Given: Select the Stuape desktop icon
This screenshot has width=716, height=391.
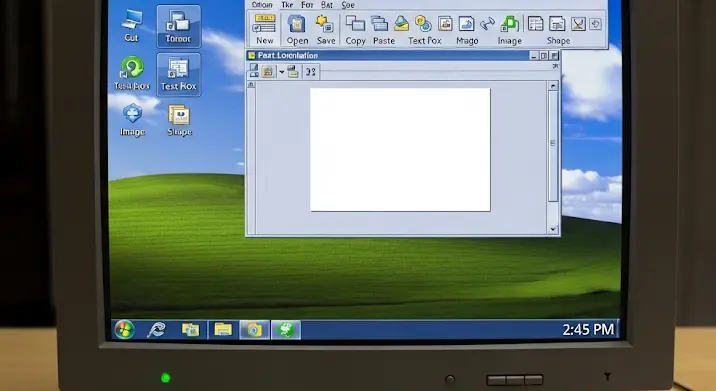Looking at the screenshot, I should (179, 121).
